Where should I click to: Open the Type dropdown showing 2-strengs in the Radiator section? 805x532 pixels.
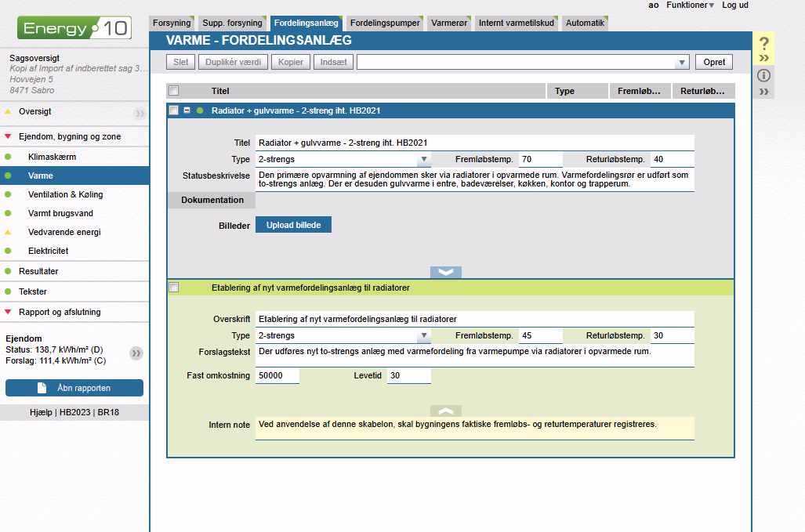(423, 160)
